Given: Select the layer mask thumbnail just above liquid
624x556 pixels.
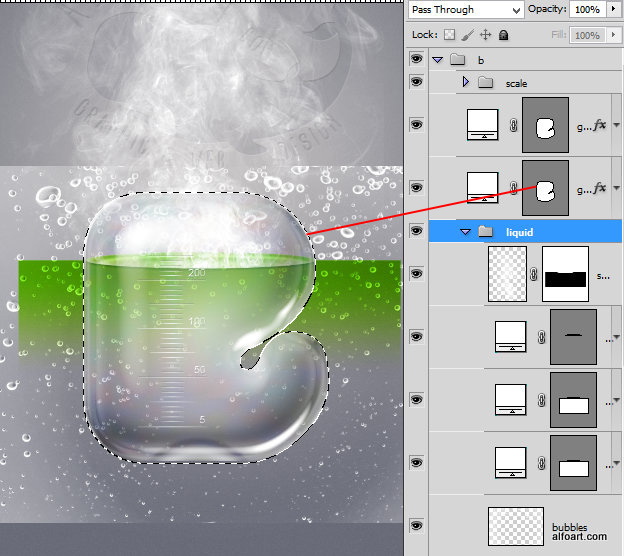Looking at the screenshot, I should tap(545, 188).
